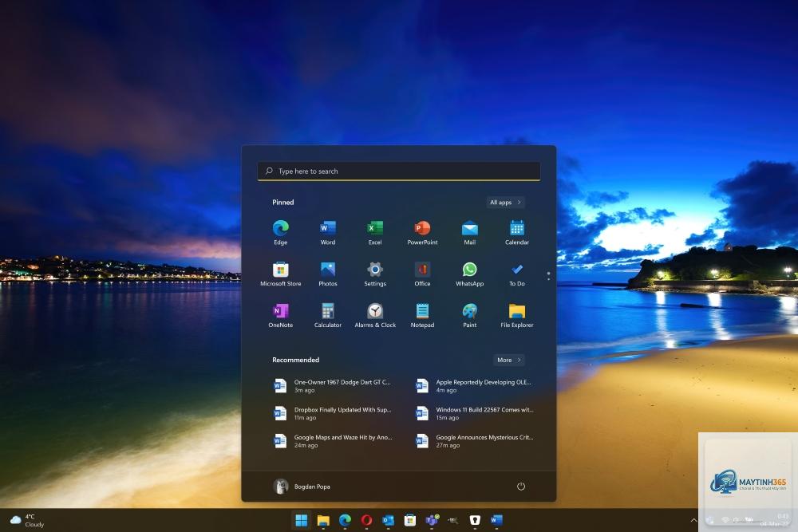
Task: Open Google Announces Mysterious Crit... document
Action: pos(475,441)
